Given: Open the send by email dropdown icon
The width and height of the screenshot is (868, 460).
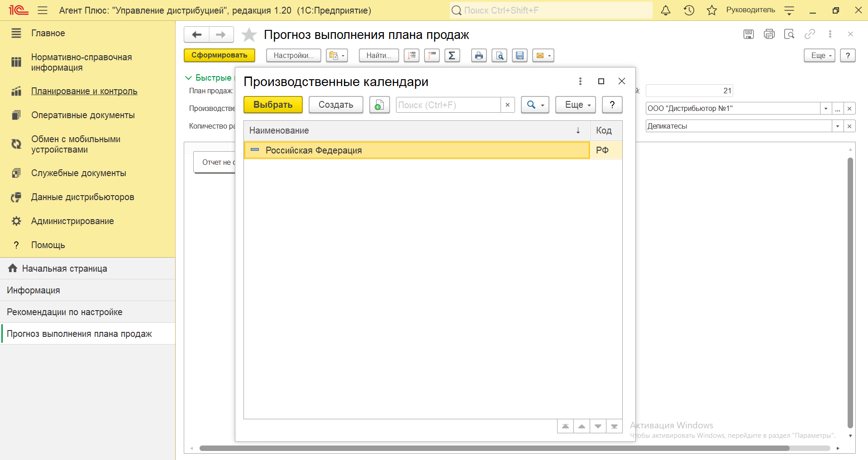Looking at the screenshot, I should point(543,55).
